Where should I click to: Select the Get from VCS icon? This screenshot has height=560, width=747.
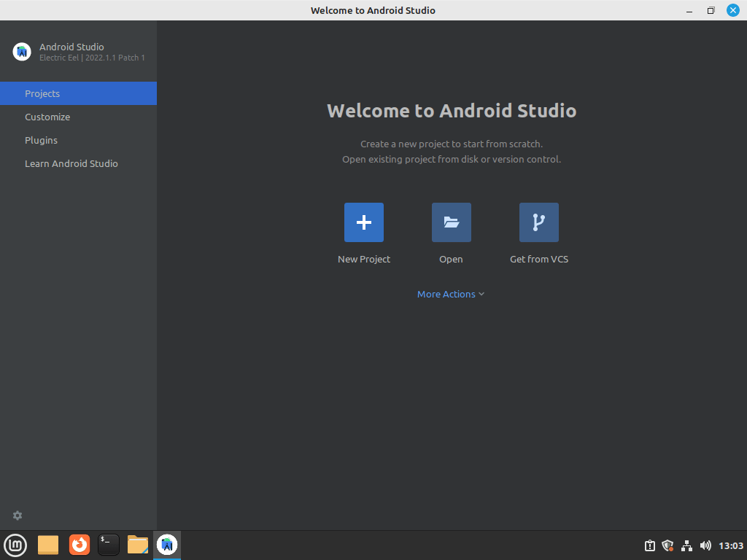click(x=538, y=222)
